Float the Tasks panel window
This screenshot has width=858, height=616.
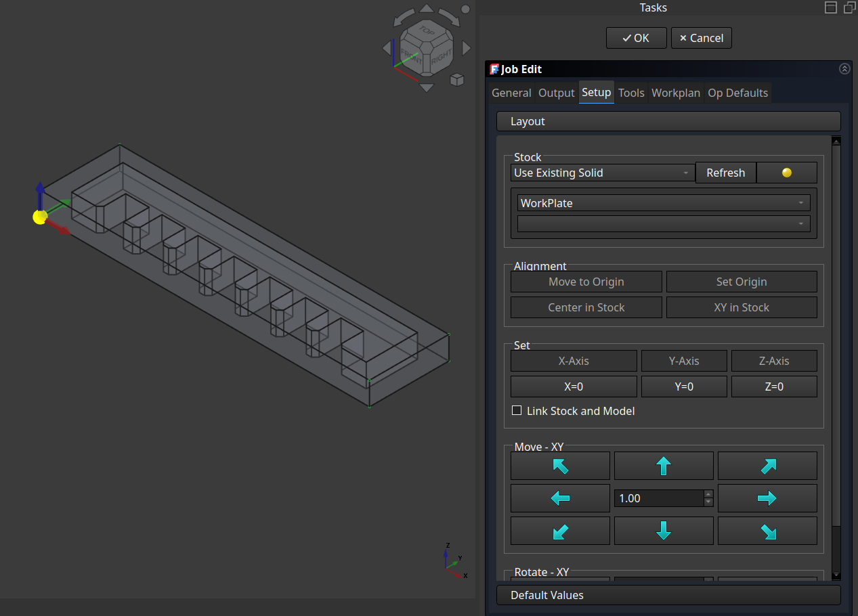point(850,7)
